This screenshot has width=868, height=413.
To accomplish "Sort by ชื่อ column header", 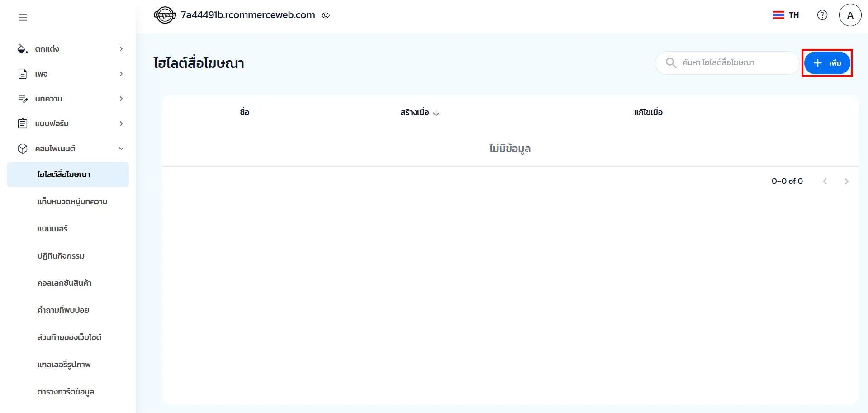I will (x=245, y=112).
